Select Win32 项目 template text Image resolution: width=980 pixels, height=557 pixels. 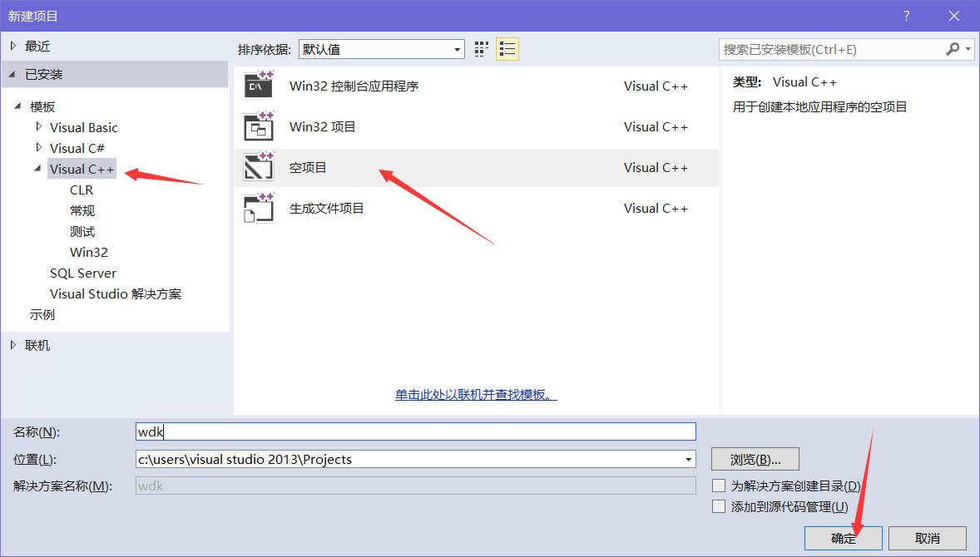323,126
